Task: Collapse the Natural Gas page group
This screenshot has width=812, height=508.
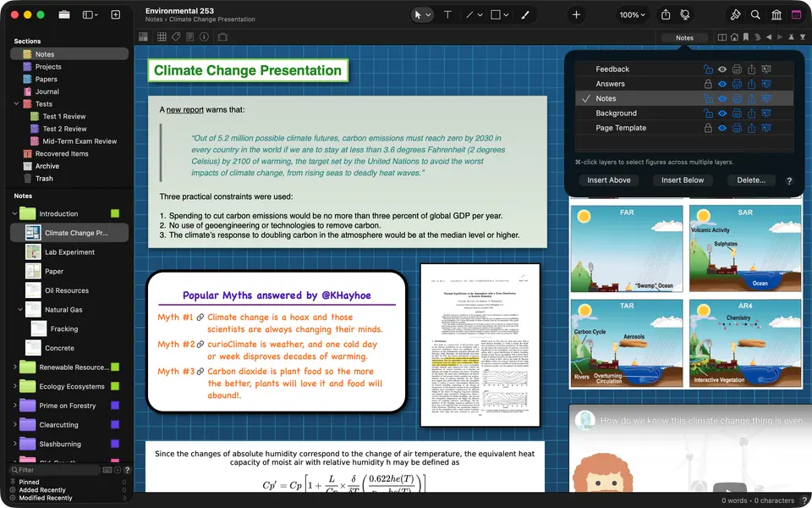Action: point(20,310)
